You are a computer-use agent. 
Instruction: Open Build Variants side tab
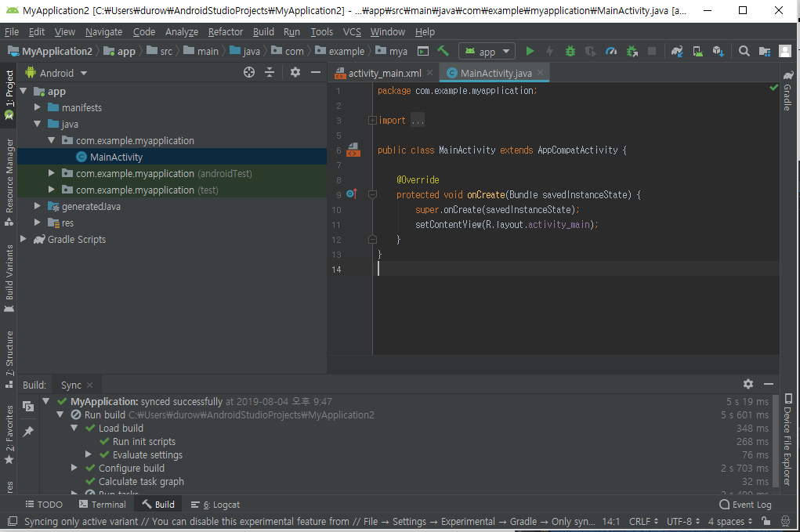(x=9, y=278)
